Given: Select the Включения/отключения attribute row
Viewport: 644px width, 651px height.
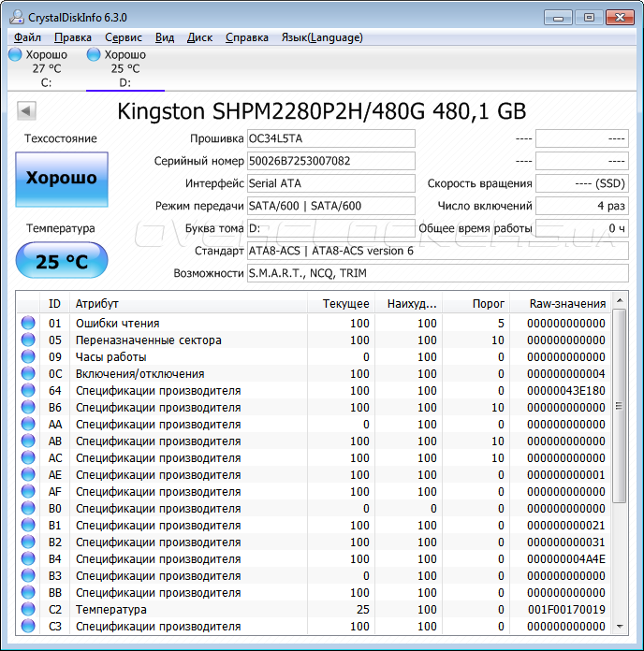Looking at the screenshot, I should pyautogui.click(x=314, y=373).
